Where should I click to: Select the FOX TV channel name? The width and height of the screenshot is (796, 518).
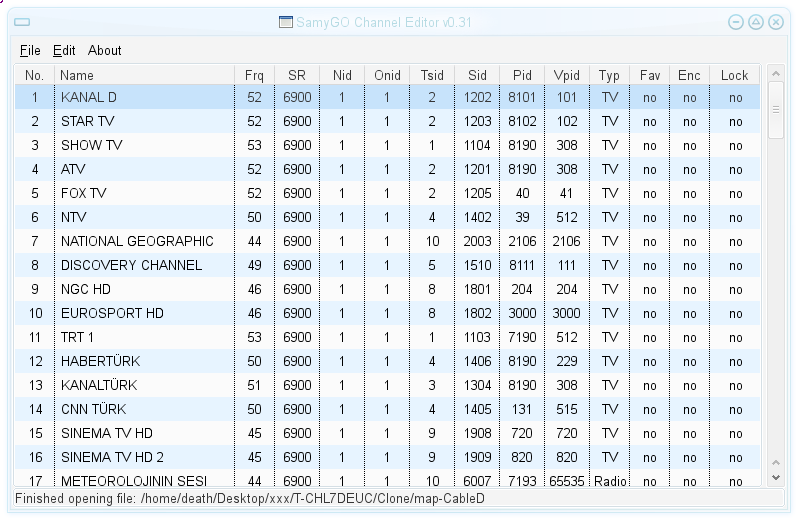pyautogui.click(x=84, y=193)
